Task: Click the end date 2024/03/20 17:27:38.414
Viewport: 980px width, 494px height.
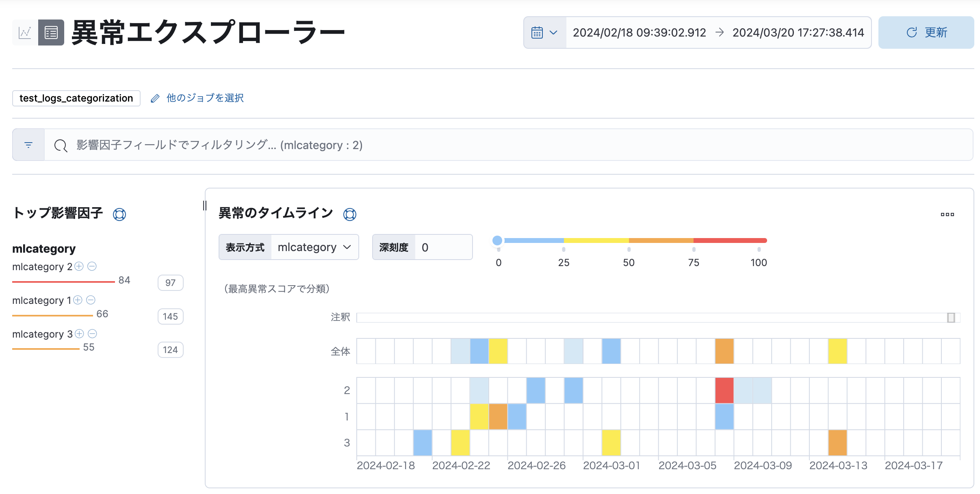Action: [798, 32]
